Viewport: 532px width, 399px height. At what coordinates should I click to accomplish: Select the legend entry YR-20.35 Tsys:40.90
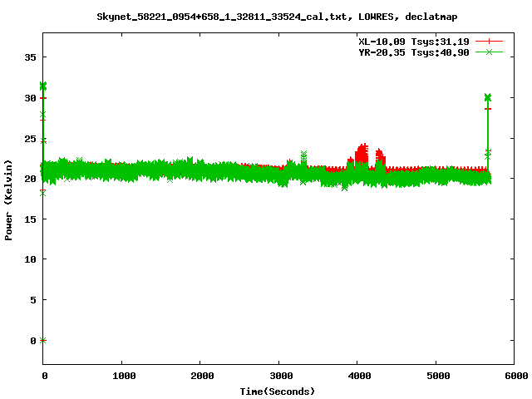[x=414, y=52]
